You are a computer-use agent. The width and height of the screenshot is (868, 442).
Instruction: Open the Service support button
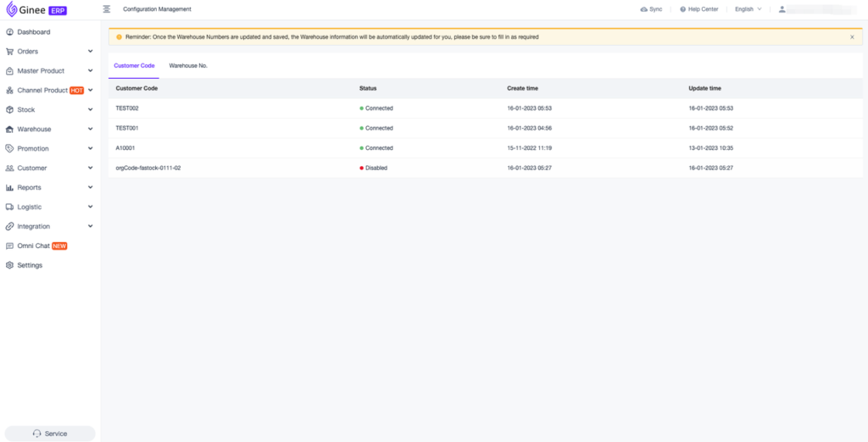point(50,434)
